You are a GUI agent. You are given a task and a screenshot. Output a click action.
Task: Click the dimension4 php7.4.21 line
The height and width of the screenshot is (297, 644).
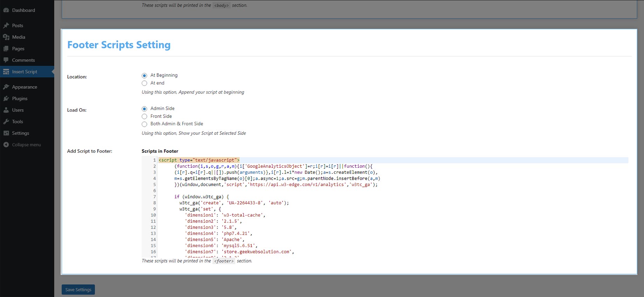coord(218,233)
